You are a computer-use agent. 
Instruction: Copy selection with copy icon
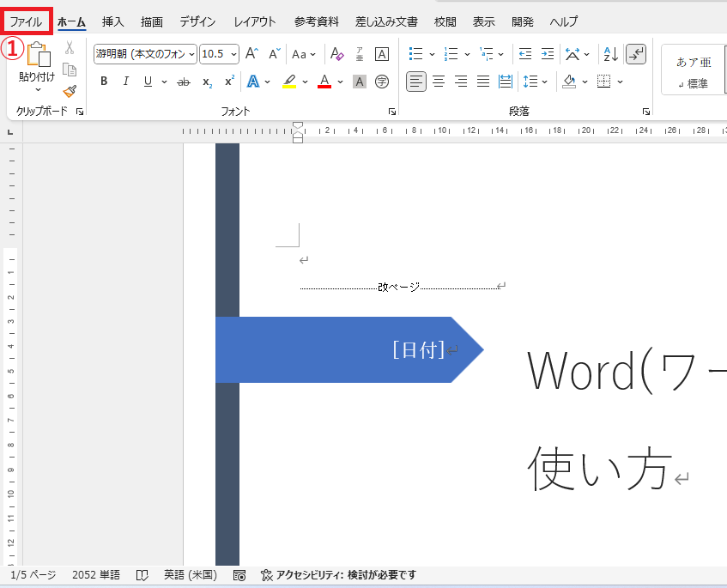(70, 70)
